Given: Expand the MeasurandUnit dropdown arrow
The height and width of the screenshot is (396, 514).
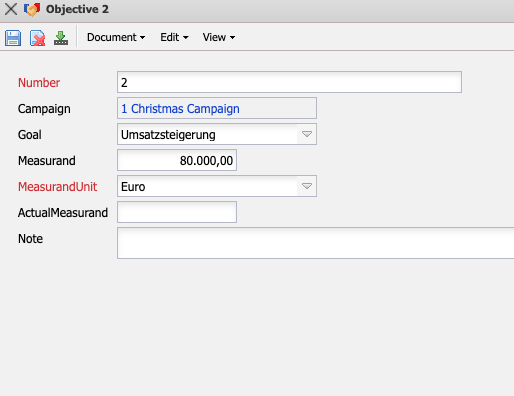Looking at the screenshot, I should click(307, 186).
